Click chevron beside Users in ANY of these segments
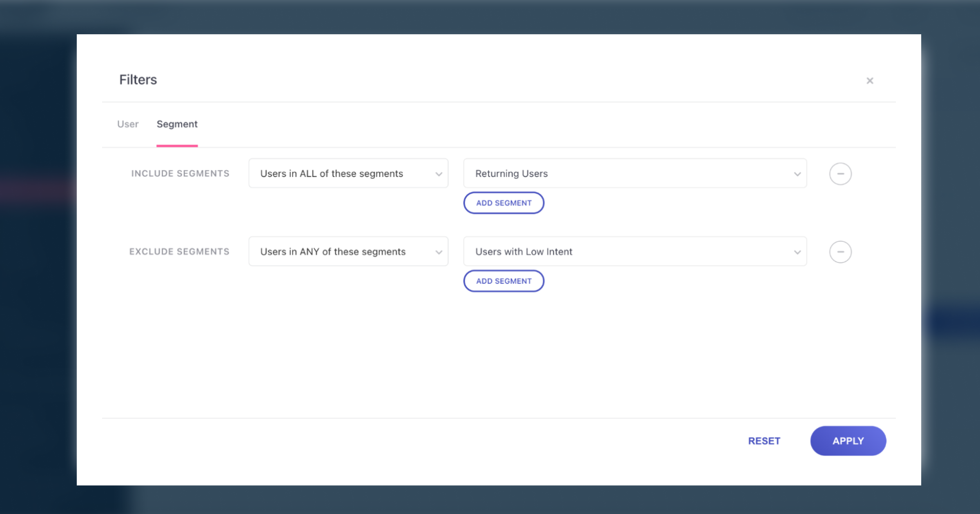 click(439, 252)
